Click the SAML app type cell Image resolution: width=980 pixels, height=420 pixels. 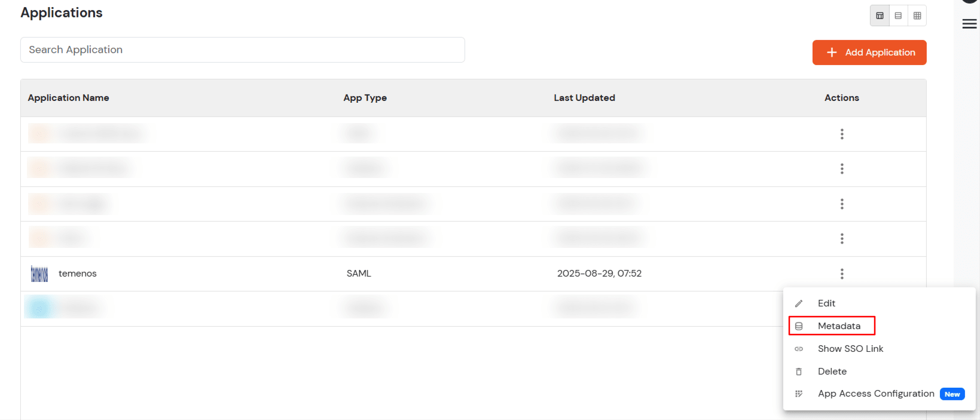(359, 274)
